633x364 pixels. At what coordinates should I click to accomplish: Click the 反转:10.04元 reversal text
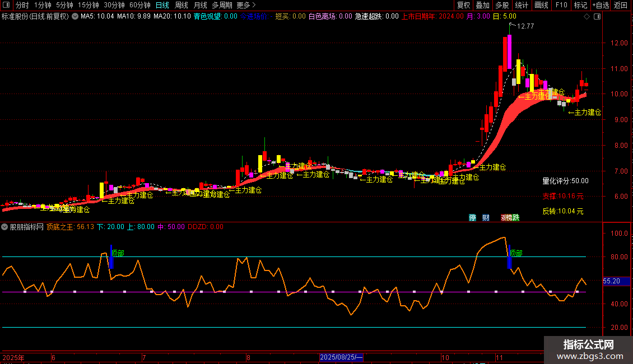pos(563,211)
